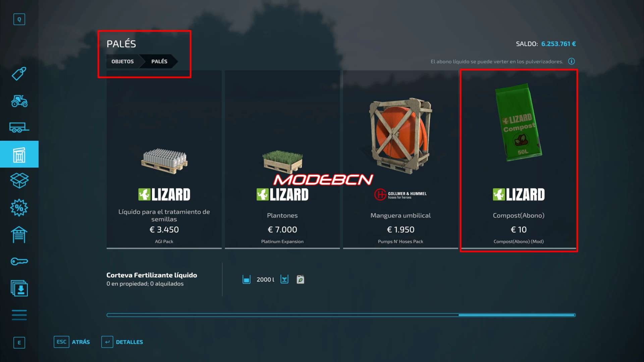The height and width of the screenshot is (362, 644).
Task: Open the trailer tools category icon
Action: point(19,127)
